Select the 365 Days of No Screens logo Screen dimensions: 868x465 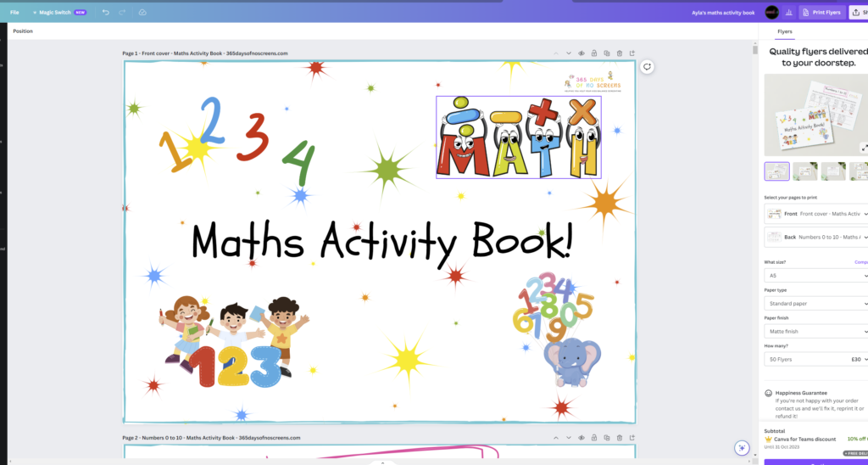point(593,82)
